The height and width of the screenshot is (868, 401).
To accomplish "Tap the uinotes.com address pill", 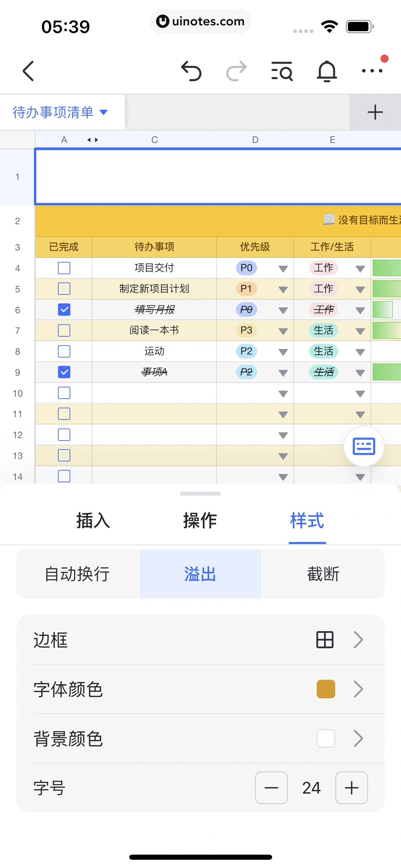I will click(x=200, y=21).
